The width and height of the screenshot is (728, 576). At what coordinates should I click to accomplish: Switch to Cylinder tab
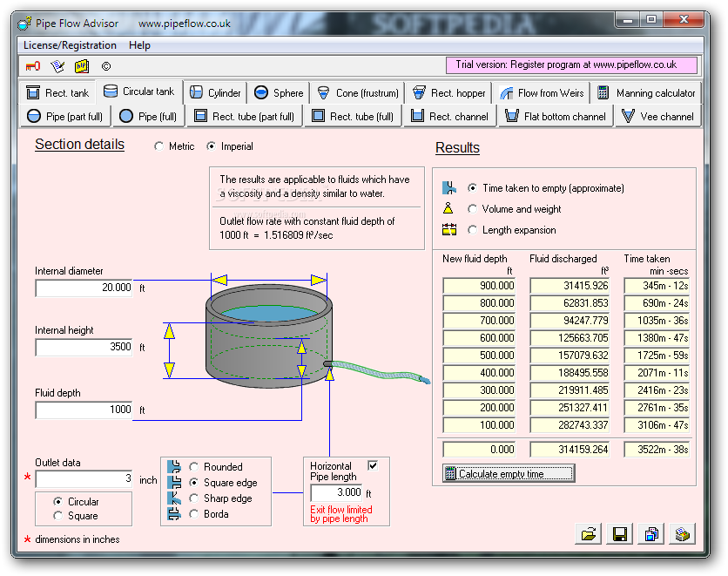point(215,93)
